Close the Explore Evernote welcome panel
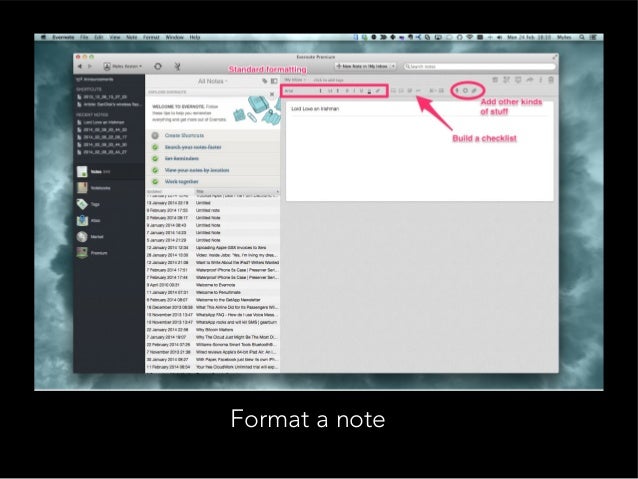 (x=272, y=94)
